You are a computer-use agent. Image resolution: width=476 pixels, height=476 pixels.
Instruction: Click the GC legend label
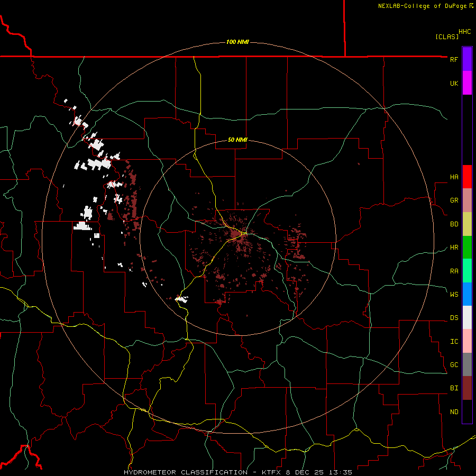click(454, 365)
